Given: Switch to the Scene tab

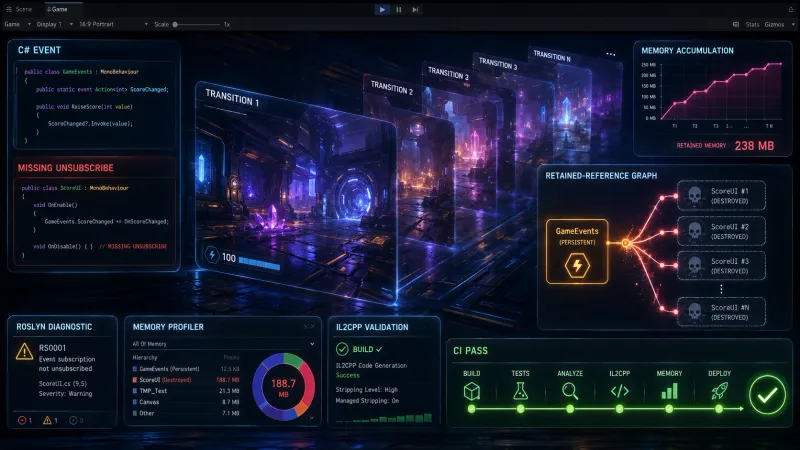Looking at the screenshot, I should click(x=19, y=9).
